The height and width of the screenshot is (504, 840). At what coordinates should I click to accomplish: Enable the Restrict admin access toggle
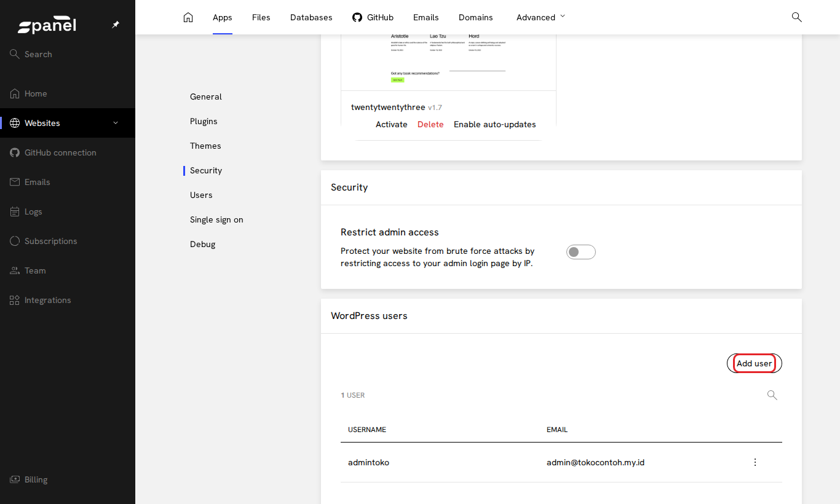[581, 252]
